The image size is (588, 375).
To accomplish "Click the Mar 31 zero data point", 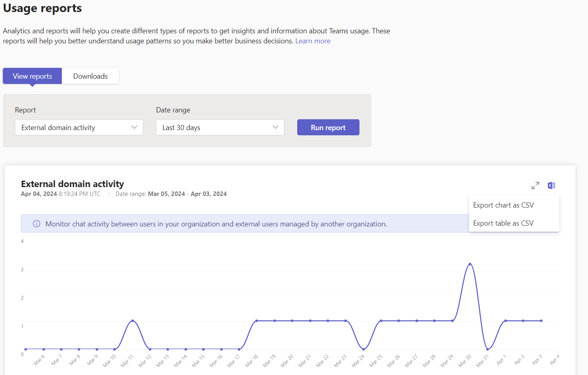I will tap(488, 349).
